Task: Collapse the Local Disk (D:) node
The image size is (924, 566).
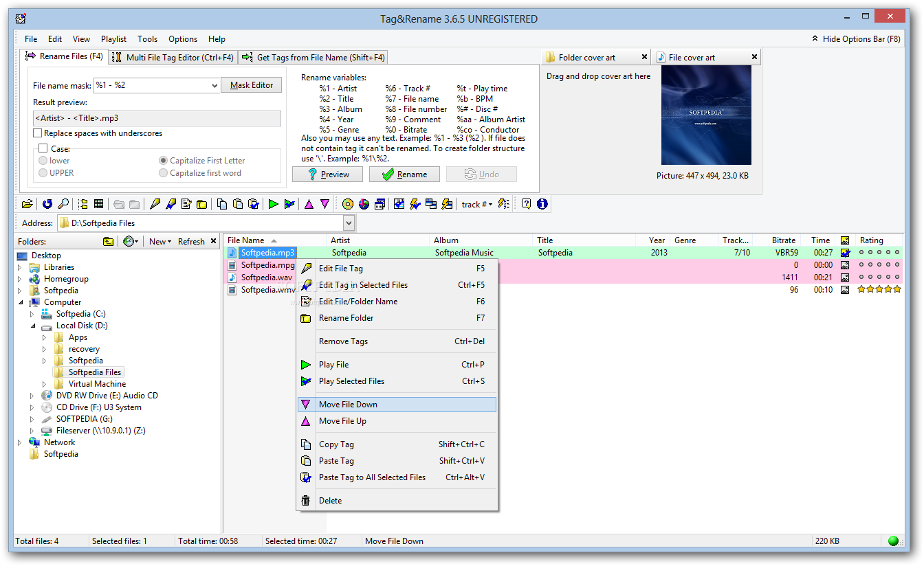Action: 32,326
